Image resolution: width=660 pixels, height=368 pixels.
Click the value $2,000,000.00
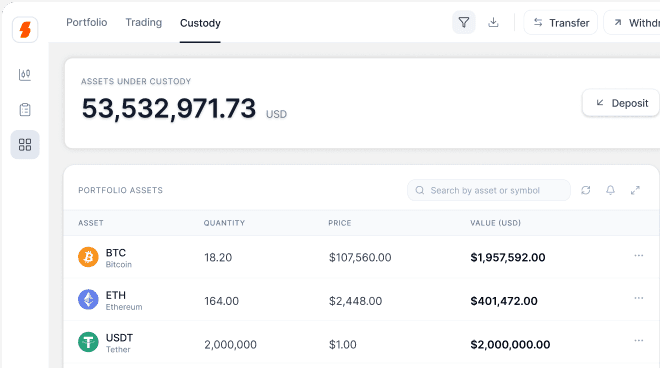[510, 344]
